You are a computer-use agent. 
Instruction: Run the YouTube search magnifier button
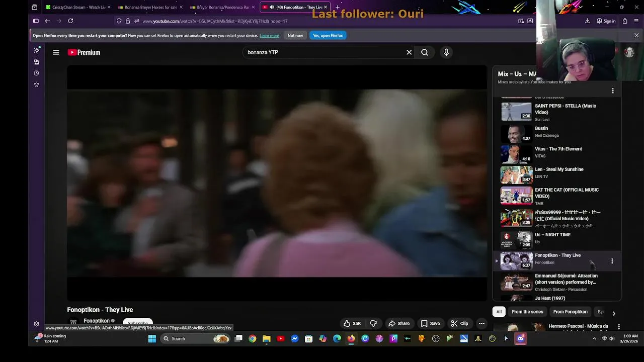425,52
